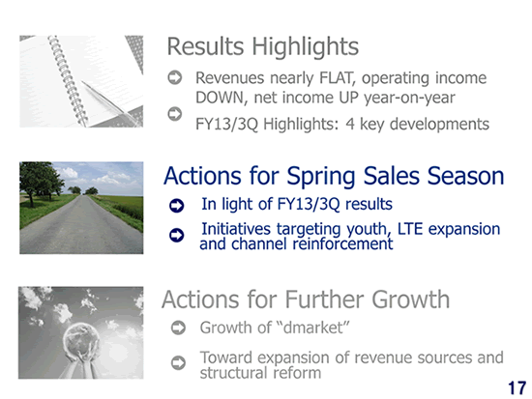Click 'FY13/3Q Highlights: 4 key developments' text
This screenshot has width=532, height=399.
342,124
